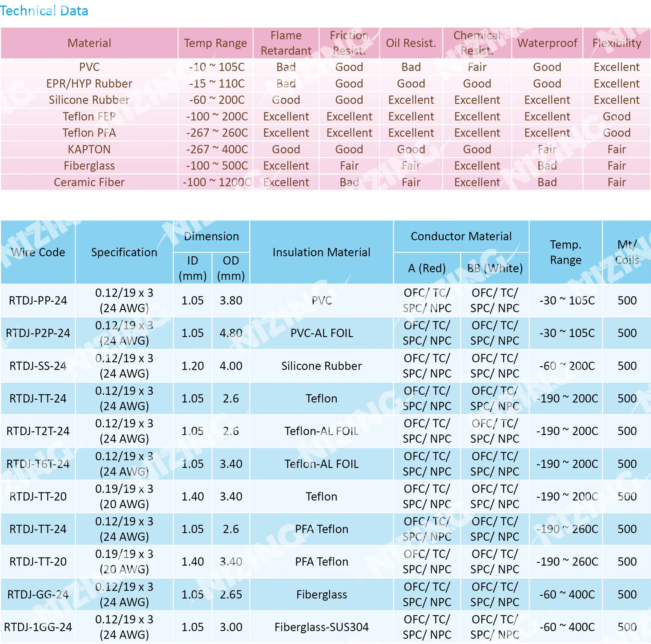The height and width of the screenshot is (644, 651).
Task: Select the '3.80' OD value
Action: tap(231, 300)
